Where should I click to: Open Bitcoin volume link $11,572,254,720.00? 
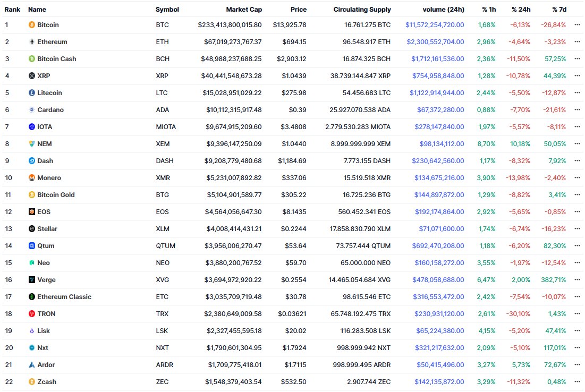coord(435,24)
